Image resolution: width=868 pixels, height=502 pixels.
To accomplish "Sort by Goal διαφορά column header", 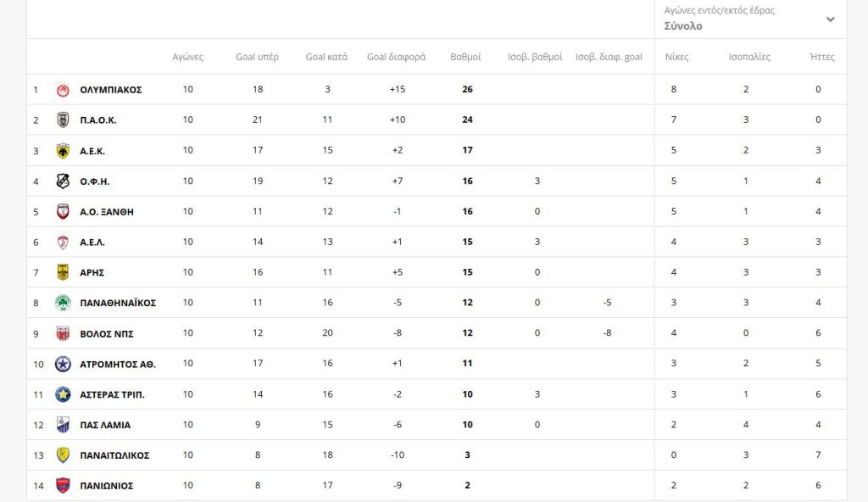I will pos(396,58).
